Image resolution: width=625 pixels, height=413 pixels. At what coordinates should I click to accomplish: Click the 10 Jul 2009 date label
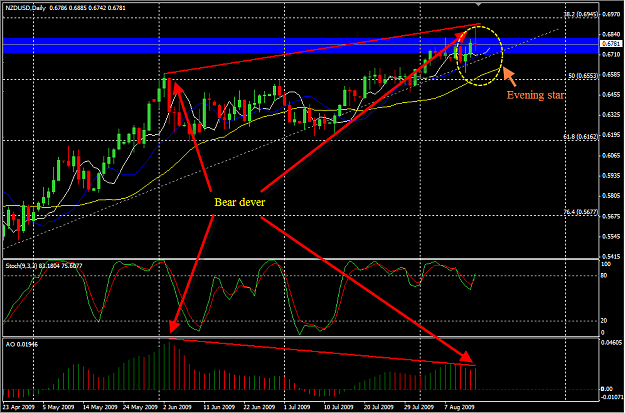(337, 408)
